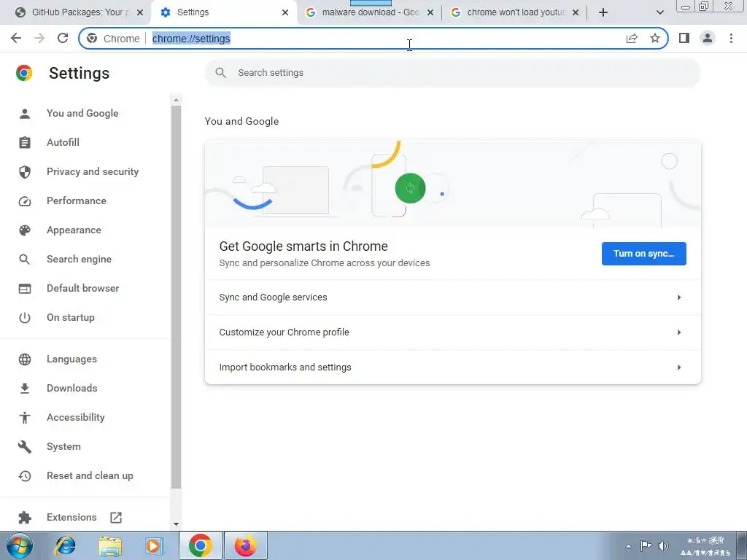This screenshot has height=560, width=747.
Task: Click the System wrench icon
Action: [25, 447]
